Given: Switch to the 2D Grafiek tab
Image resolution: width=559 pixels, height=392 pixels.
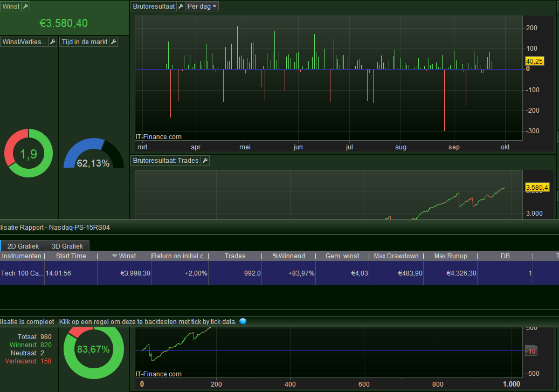Looking at the screenshot, I should click(x=23, y=246).
